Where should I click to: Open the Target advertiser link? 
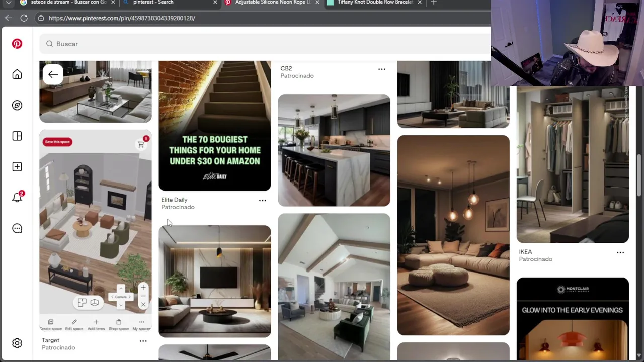point(50,340)
